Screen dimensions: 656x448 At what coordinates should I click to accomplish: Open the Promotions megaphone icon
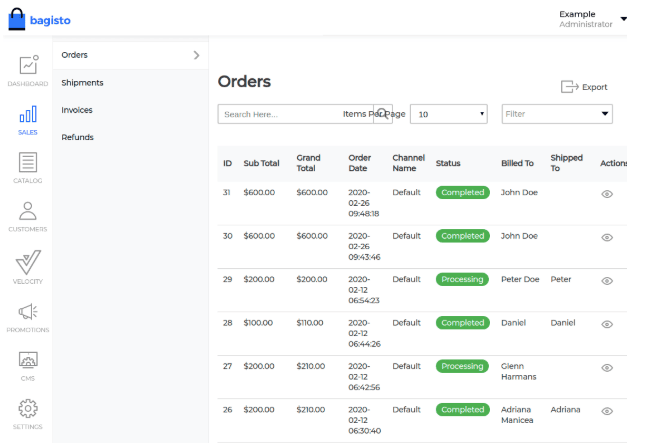point(28,312)
